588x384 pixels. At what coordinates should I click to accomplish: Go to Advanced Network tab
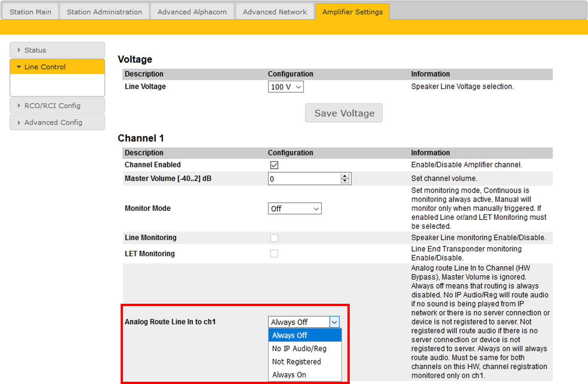275,12
